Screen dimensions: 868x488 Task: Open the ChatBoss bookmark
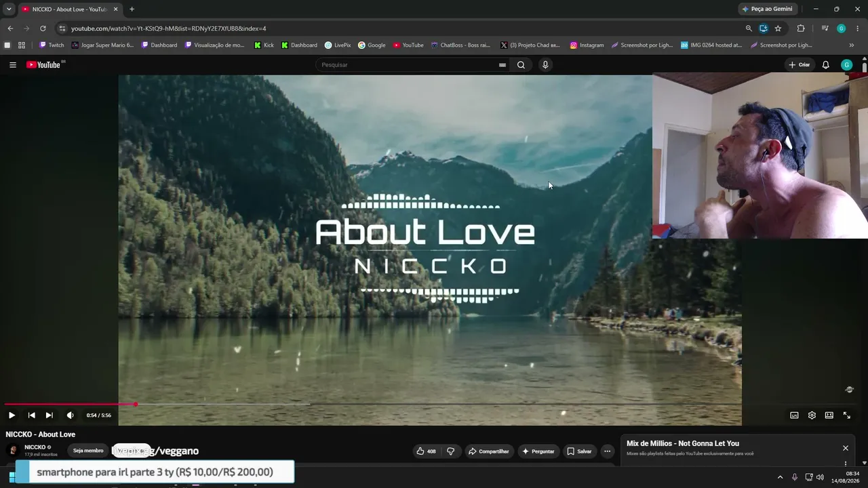tap(460, 45)
